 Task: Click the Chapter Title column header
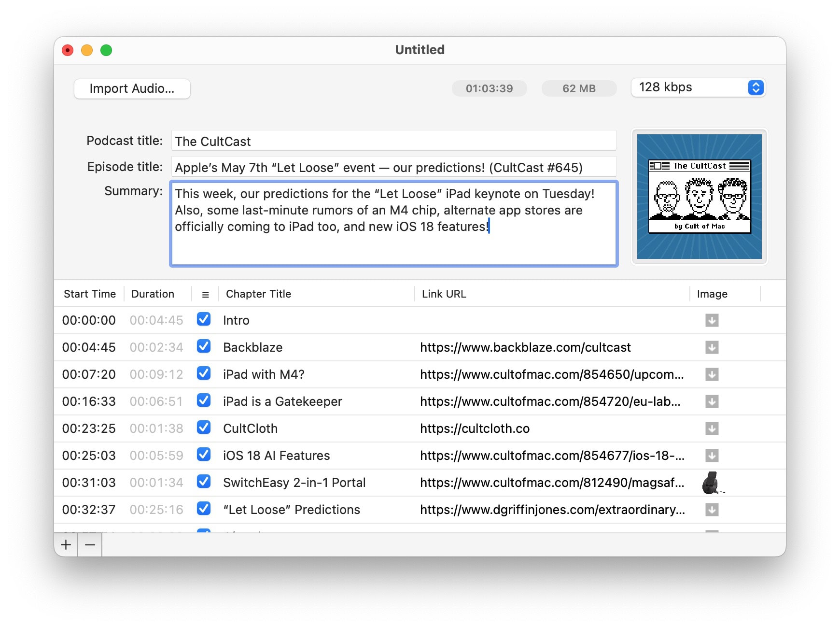click(258, 294)
